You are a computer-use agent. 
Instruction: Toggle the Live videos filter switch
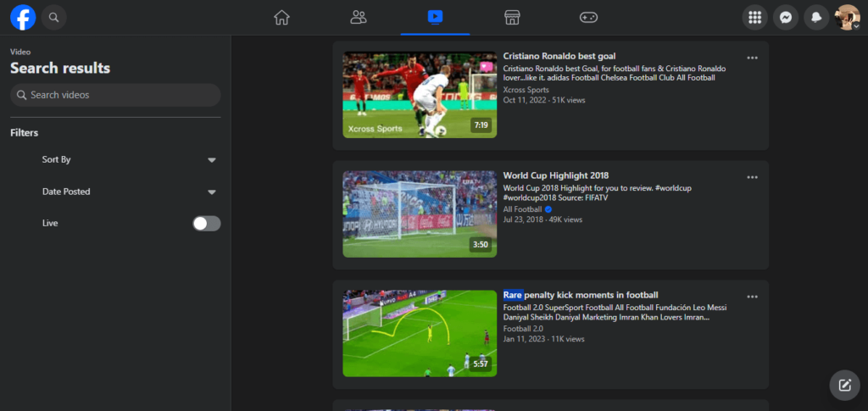pyautogui.click(x=206, y=224)
